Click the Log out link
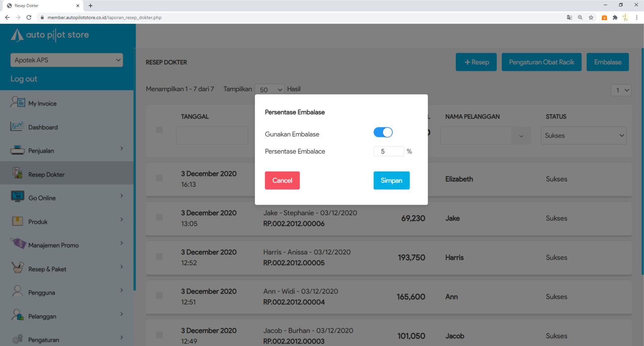The height and width of the screenshot is (346, 644). (x=24, y=79)
